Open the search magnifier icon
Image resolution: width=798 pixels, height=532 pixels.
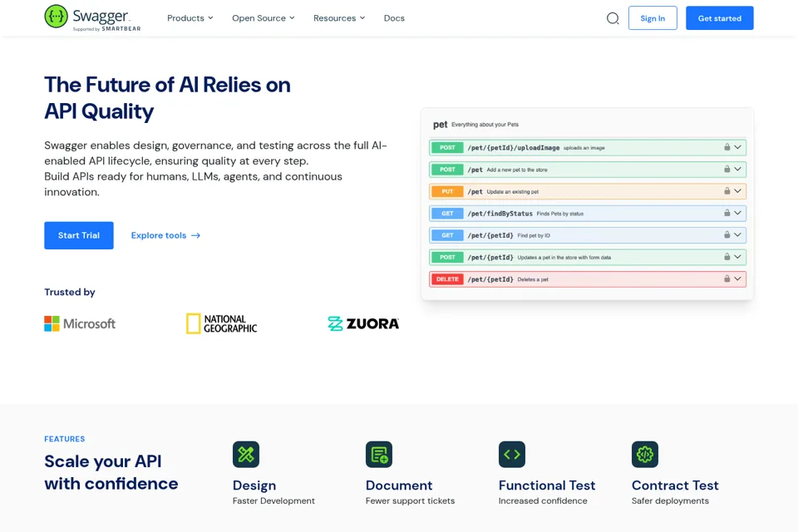pyautogui.click(x=613, y=18)
